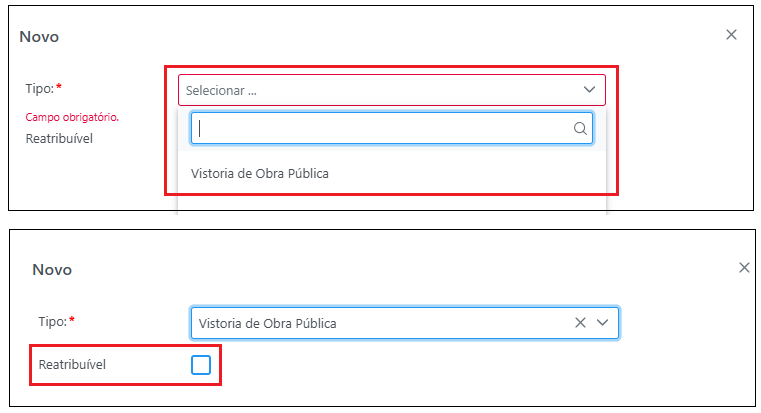Image resolution: width=761 pixels, height=413 pixels.
Task: Choose Vistoria de Obra Pública from the list
Action: pos(260,173)
